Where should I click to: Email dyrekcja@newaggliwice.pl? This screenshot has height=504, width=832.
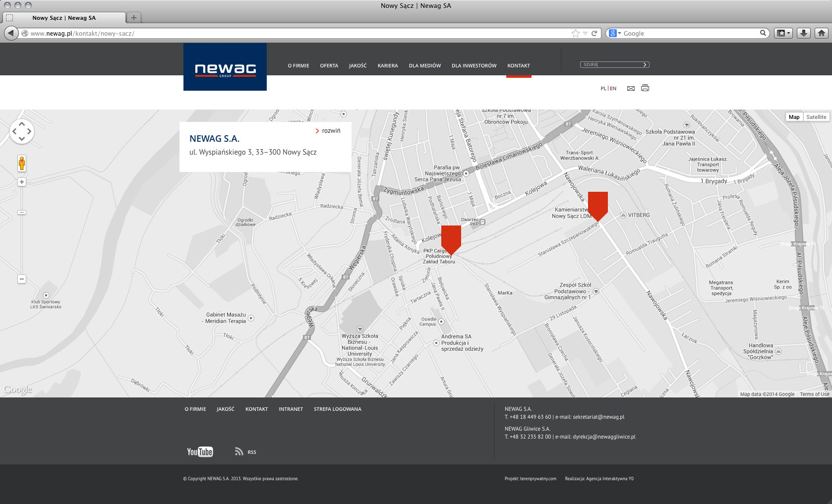(604, 437)
